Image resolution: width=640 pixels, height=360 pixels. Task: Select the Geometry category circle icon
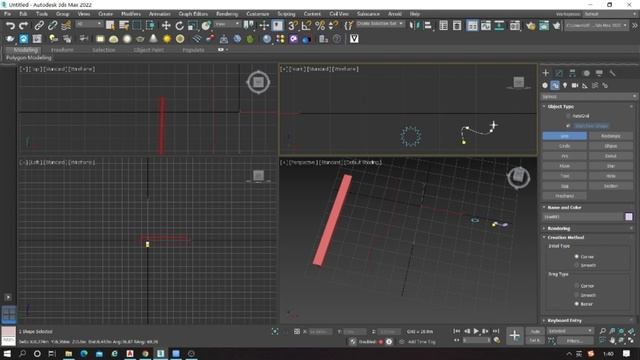(x=545, y=85)
